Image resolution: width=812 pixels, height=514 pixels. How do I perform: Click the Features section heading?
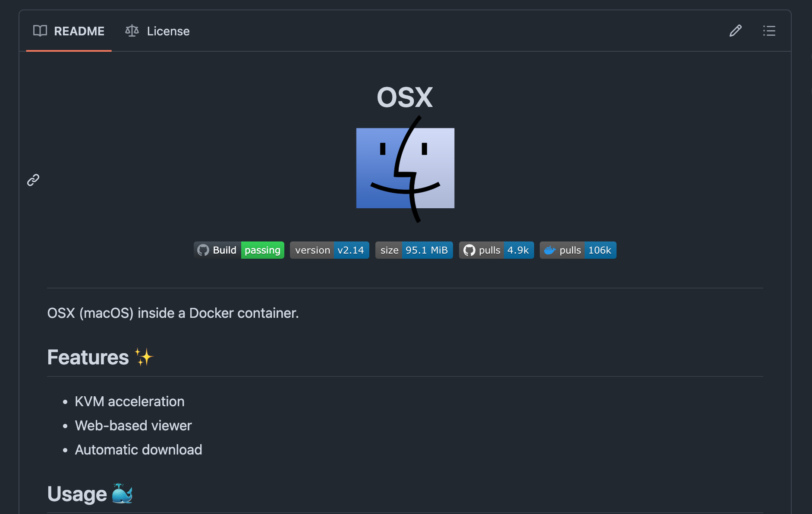(x=88, y=357)
